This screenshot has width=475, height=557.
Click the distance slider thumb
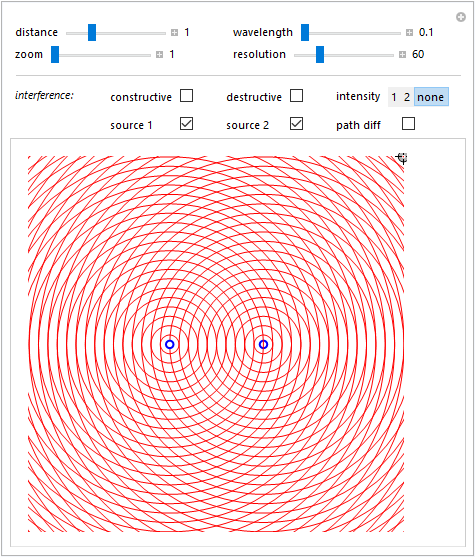point(92,33)
